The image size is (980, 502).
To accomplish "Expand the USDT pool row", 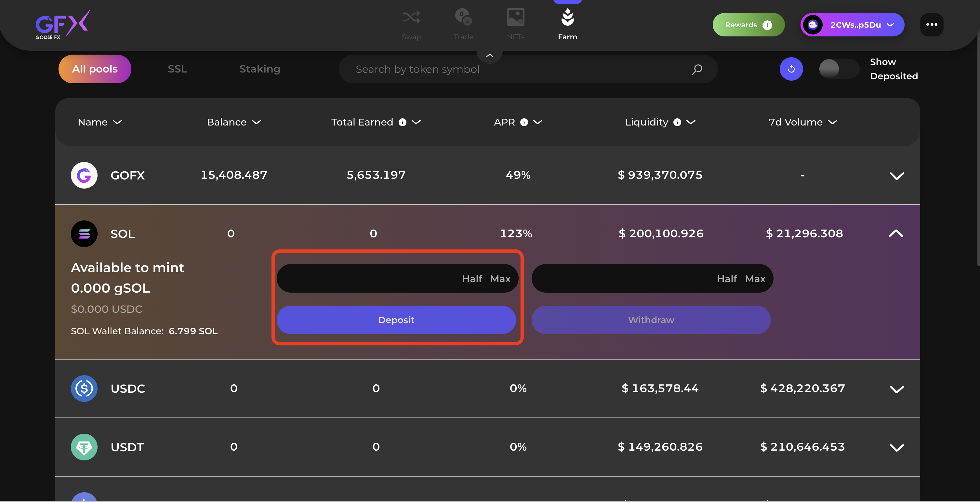I will [897, 448].
